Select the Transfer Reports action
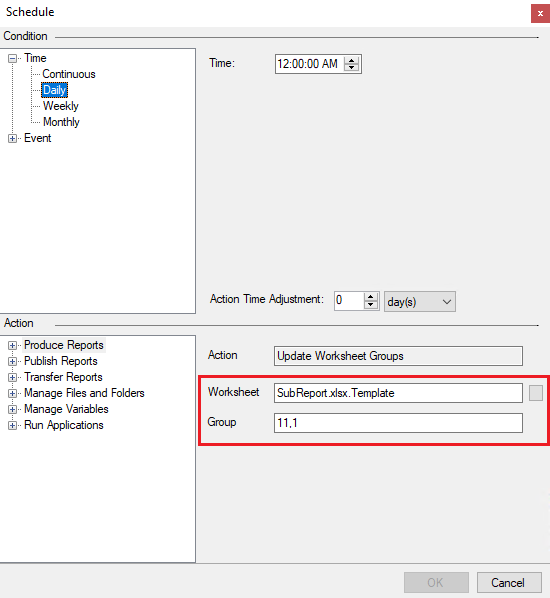This screenshot has width=550, height=598. 63,377
